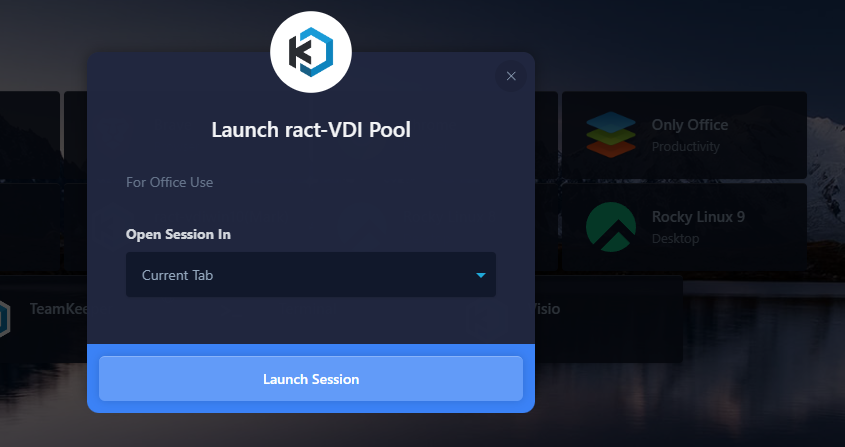The image size is (845, 447).
Task: Open the partially hidden TeamKee workspace tile
Action: tap(43, 318)
